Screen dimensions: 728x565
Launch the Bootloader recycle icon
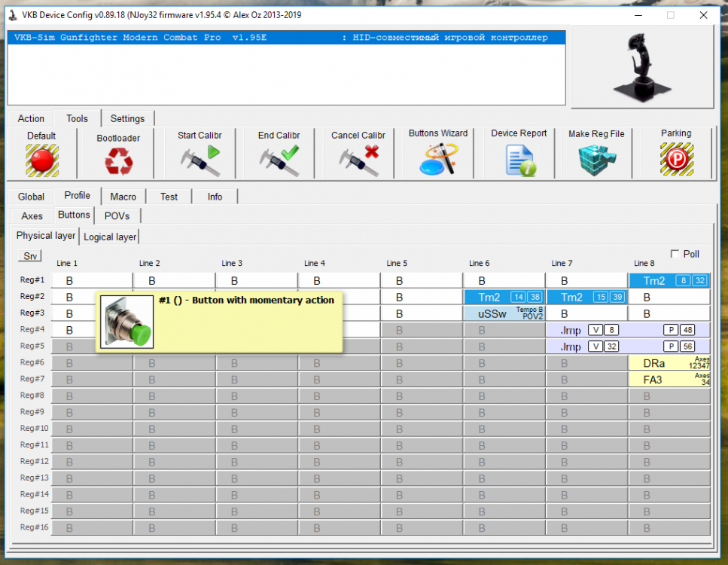coord(118,160)
